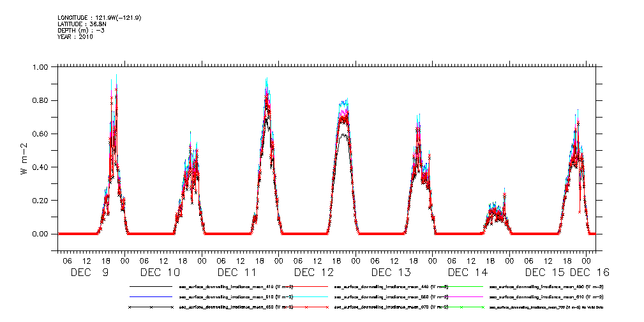Click legend label irradiance_mean_410 (W m-2)
Viewport: 644px width, 322px height.
pos(236,287)
